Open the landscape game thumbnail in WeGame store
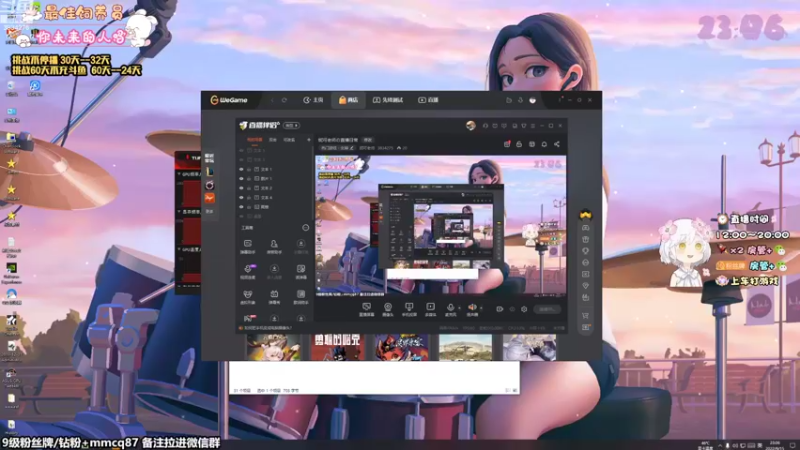Image resolution: width=800 pixels, height=450 pixels. pos(465,347)
